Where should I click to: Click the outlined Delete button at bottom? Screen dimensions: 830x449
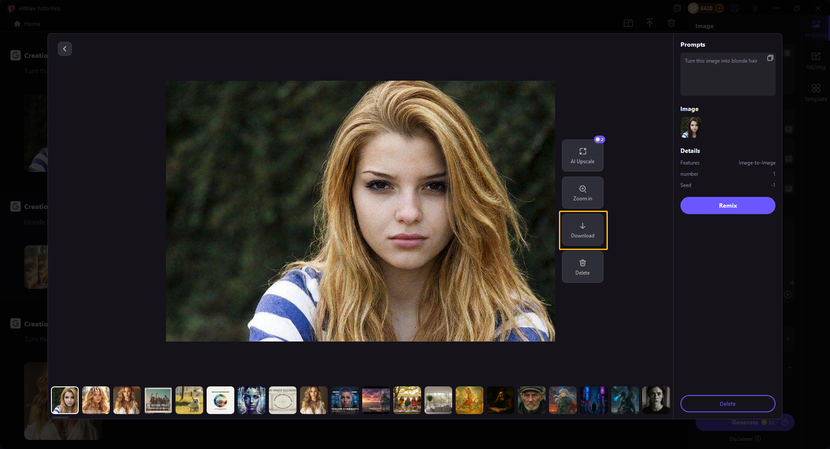tap(727, 403)
